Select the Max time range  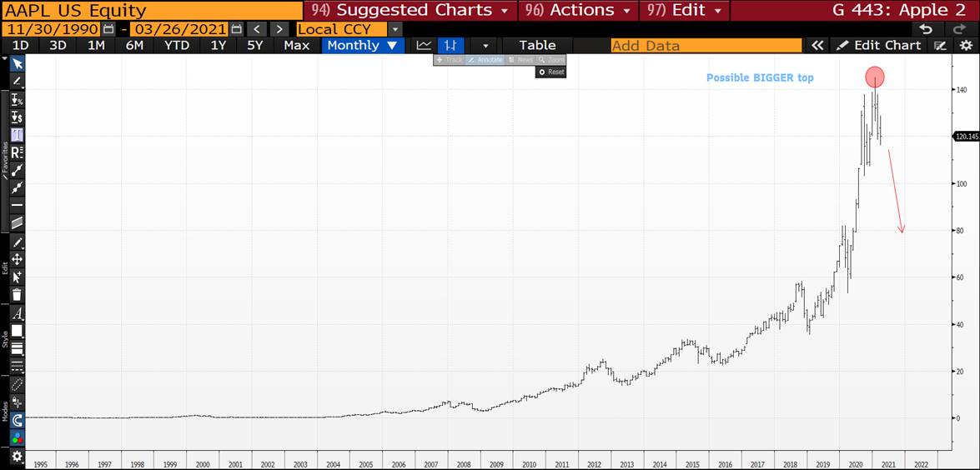click(296, 46)
